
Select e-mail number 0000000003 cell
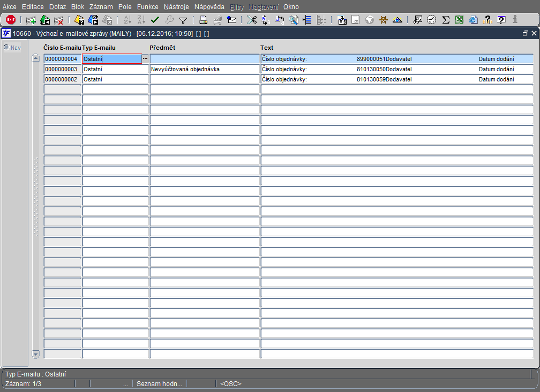point(62,69)
